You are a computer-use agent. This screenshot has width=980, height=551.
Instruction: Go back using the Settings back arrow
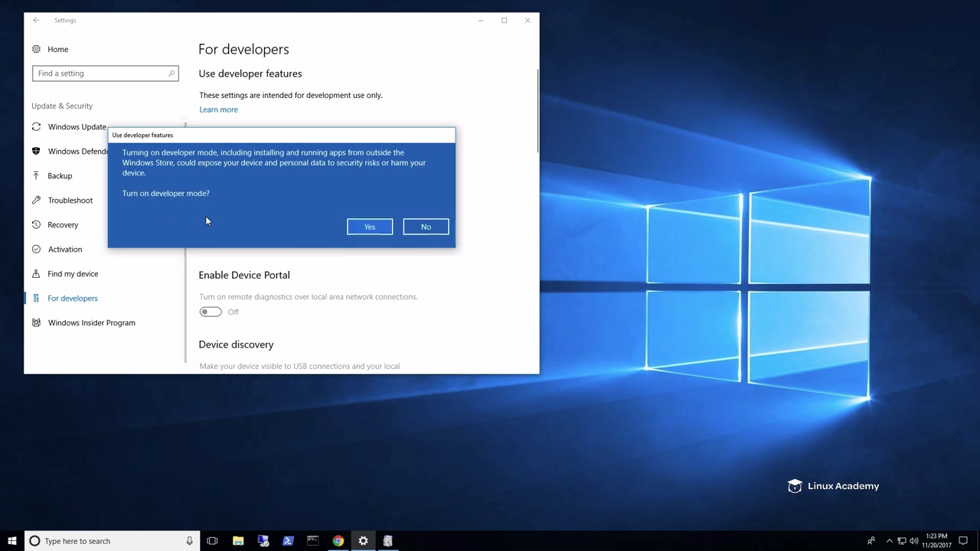tap(36, 21)
